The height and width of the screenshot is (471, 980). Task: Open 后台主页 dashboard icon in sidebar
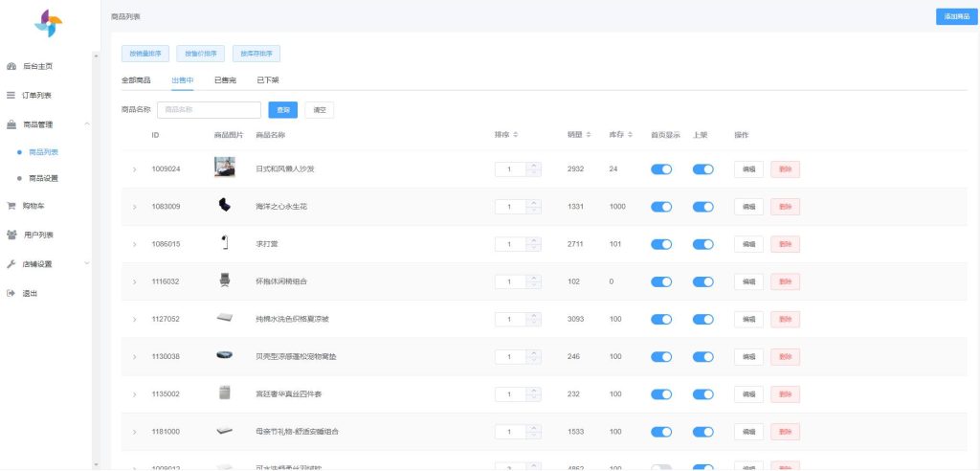(11, 66)
